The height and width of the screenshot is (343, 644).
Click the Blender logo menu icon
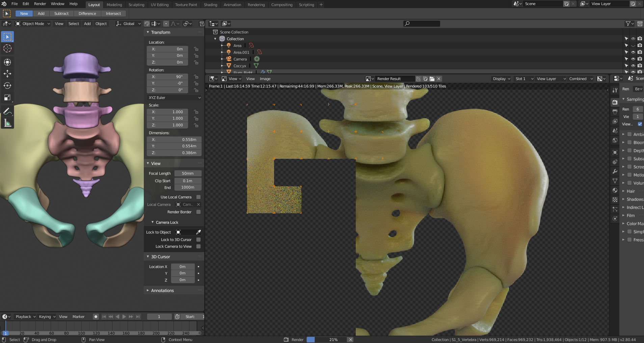4,4
